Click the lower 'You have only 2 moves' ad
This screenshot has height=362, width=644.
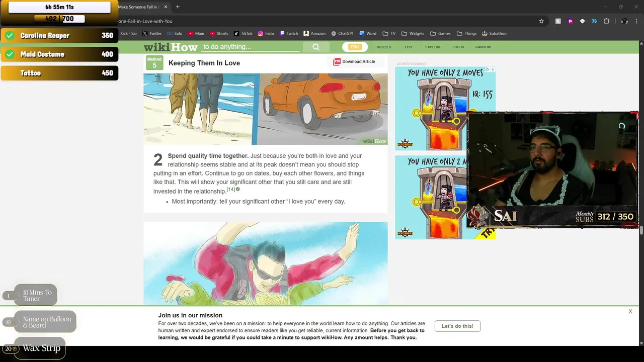tap(432, 197)
